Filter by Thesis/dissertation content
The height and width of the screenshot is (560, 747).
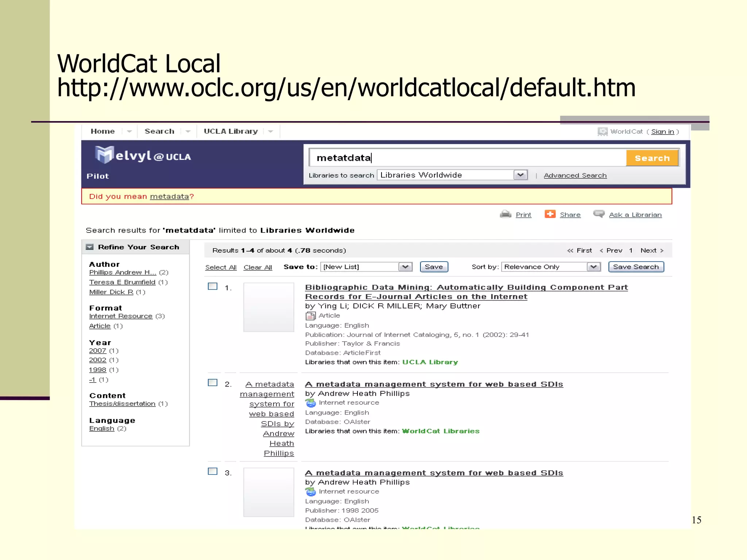point(122,404)
